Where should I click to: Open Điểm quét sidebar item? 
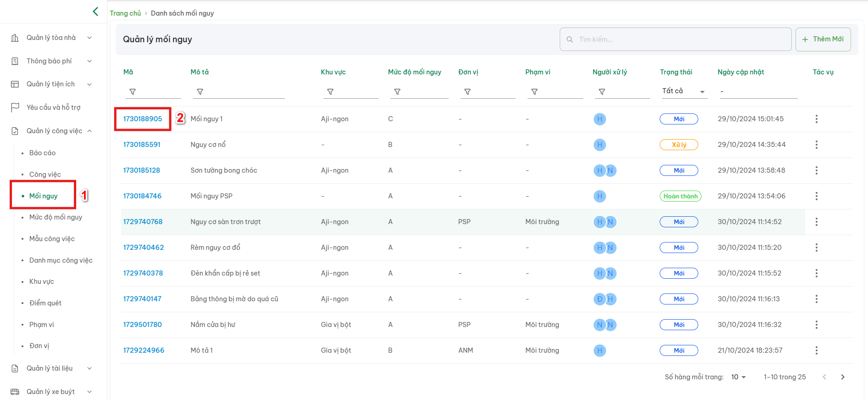[x=45, y=303]
